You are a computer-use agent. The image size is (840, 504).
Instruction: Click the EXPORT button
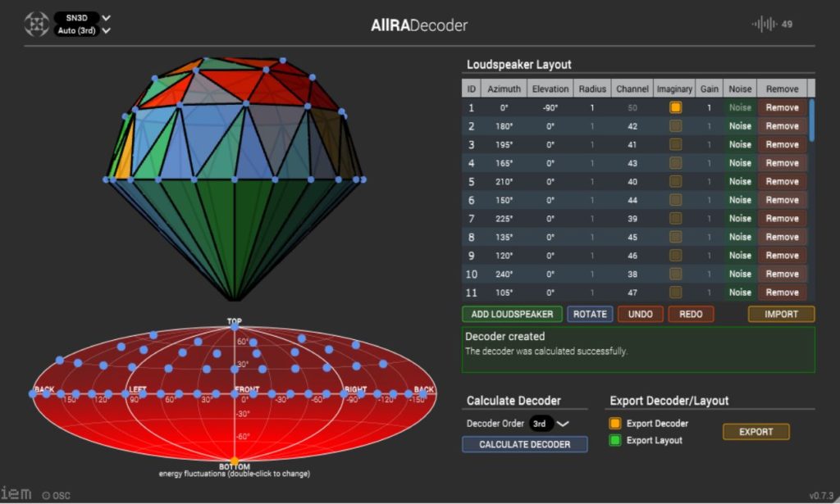pyautogui.click(x=756, y=432)
